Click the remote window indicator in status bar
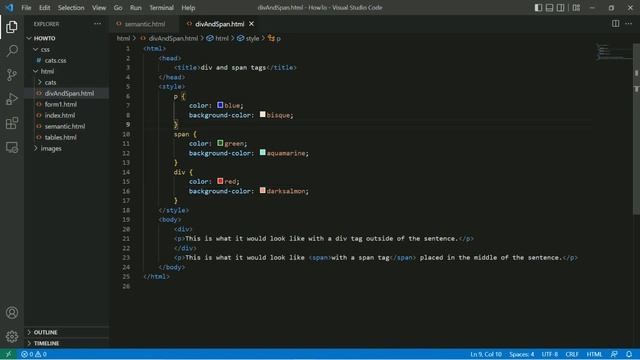The width and height of the screenshot is (640, 360). click(8, 354)
